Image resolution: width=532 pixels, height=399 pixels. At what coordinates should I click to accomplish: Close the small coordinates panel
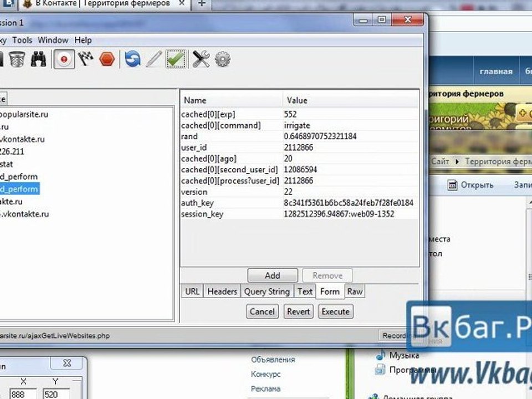[x=67, y=364]
